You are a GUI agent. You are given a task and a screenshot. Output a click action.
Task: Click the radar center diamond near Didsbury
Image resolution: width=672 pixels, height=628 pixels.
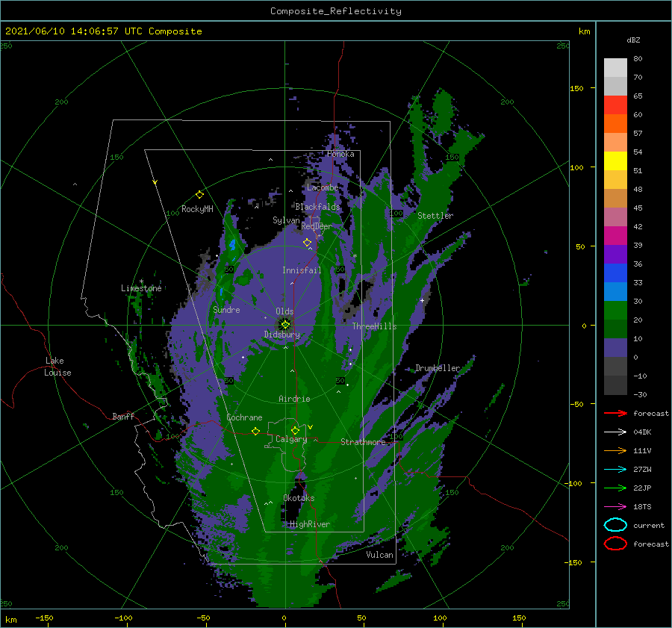[x=285, y=325]
